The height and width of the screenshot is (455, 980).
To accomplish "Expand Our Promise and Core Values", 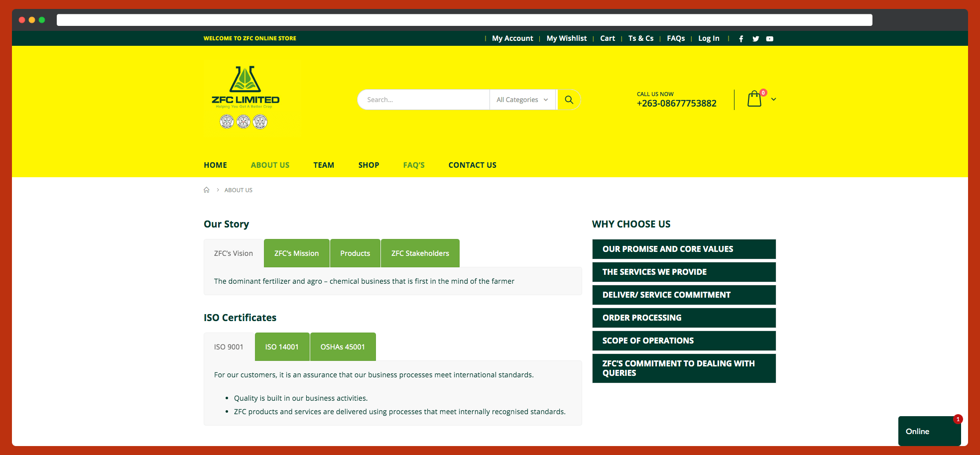I will 684,249.
